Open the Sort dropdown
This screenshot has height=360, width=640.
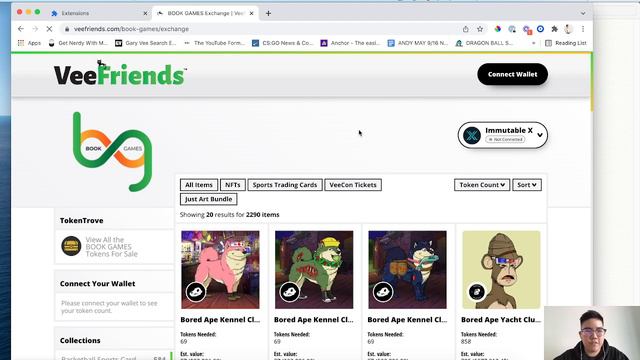pyautogui.click(x=527, y=185)
